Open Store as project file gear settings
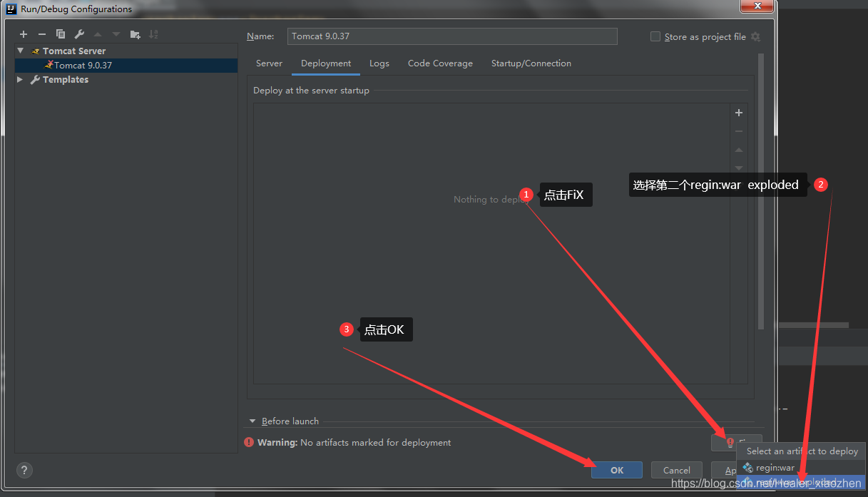This screenshot has height=497, width=868. [x=756, y=37]
